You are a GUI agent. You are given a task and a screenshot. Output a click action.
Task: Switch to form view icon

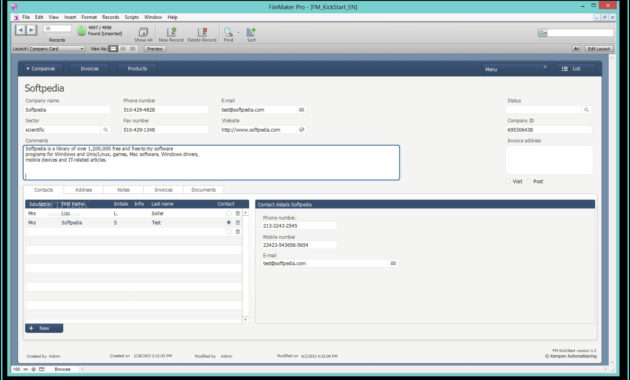point(113,49)
